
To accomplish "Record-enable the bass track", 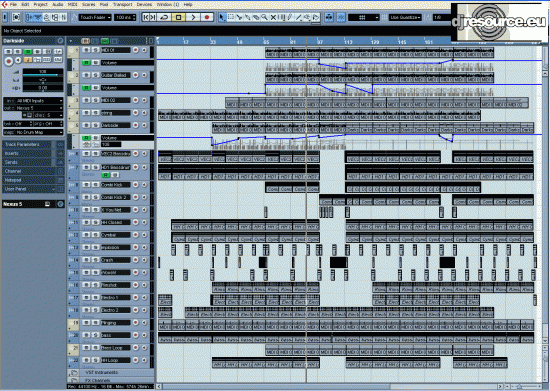I will (135, 335).
